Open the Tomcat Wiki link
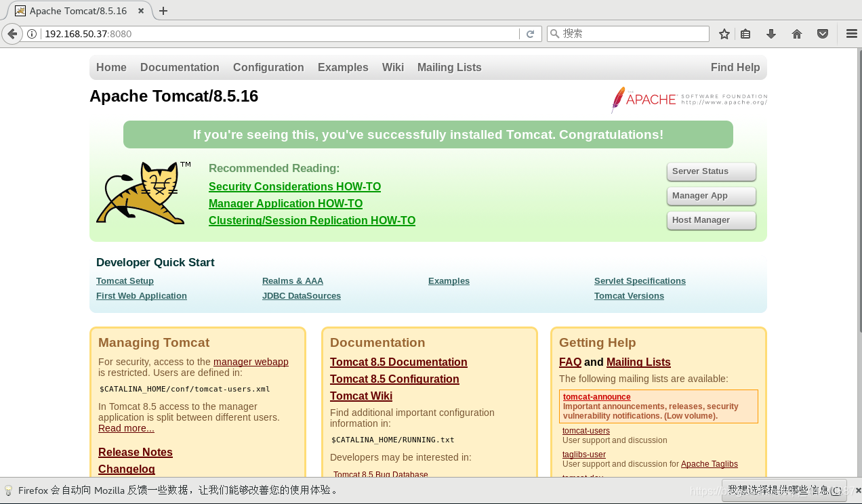The height and width of the screenshot is (504, 862). 361,396
